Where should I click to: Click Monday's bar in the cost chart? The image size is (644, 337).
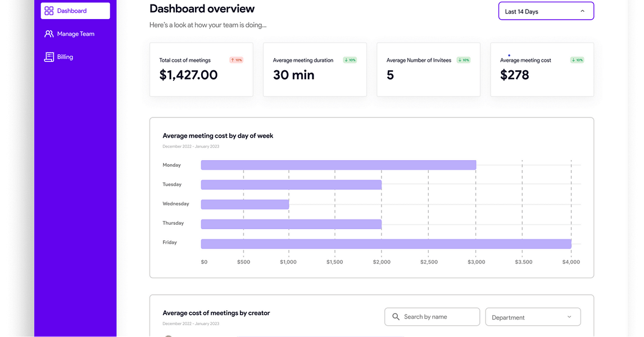tap(338, 165)
